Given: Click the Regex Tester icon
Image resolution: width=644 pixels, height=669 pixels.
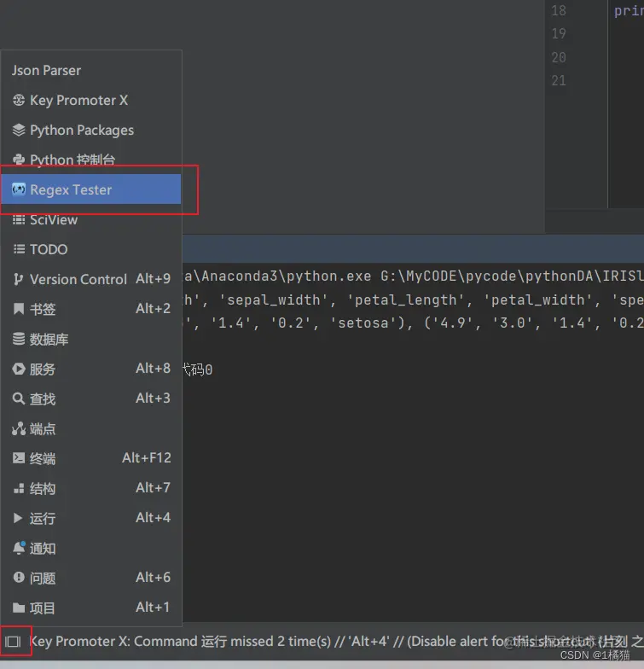Looking at the screenshot, I should [x=19, y=189].
